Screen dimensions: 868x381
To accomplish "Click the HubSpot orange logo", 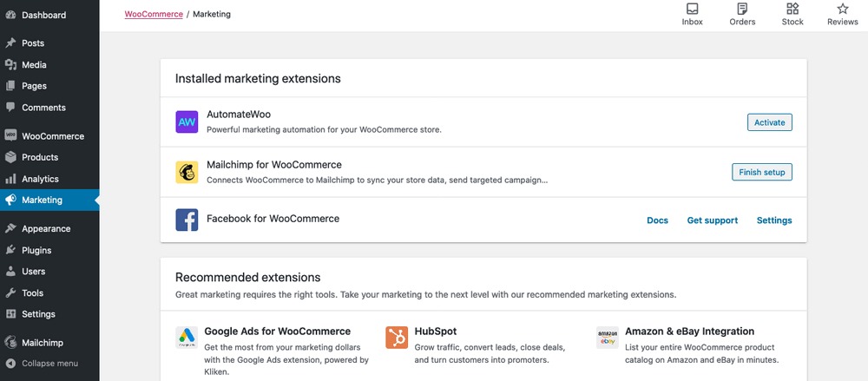I will click(397, 338).
